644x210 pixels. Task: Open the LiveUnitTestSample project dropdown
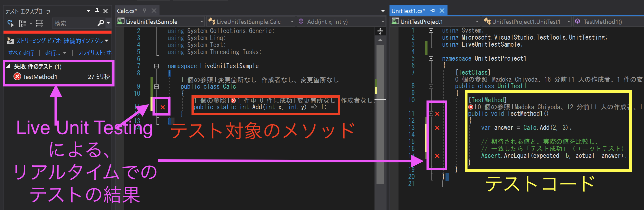[202, 22]
